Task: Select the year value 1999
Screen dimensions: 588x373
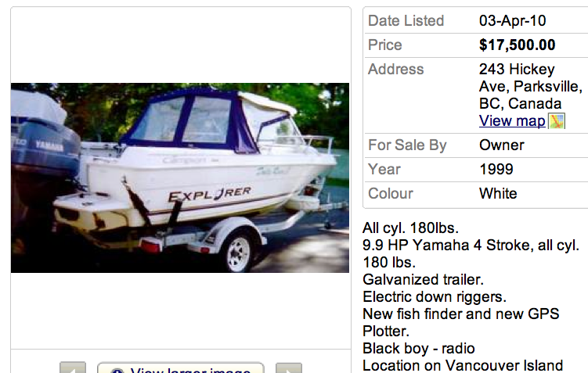Action: 496,169
